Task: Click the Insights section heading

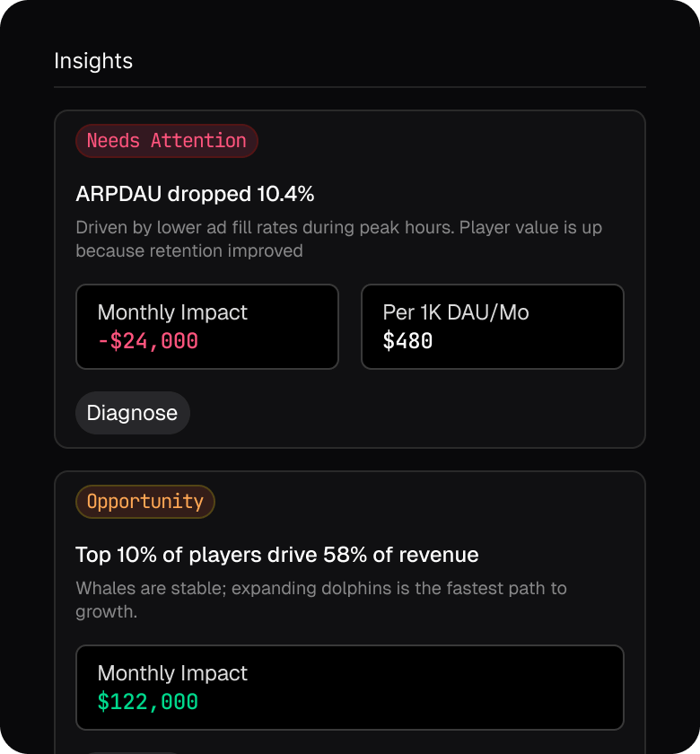Action: (x=93, y=61)
